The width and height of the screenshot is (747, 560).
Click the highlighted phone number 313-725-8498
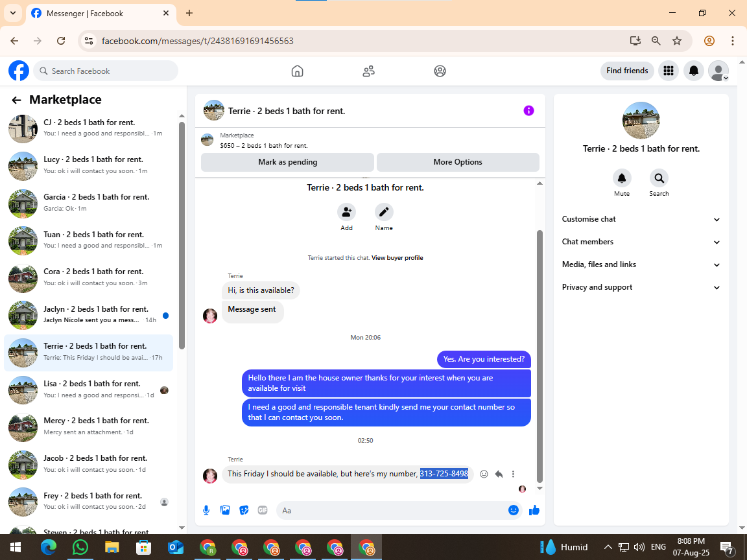coord(444,474)
